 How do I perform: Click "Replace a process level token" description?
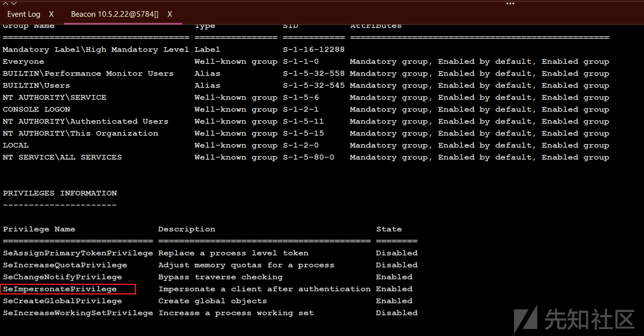click(233, 253)
